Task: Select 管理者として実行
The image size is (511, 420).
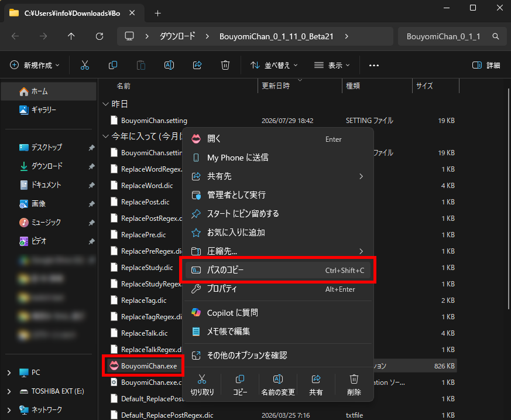Action: tap(277, 195)
